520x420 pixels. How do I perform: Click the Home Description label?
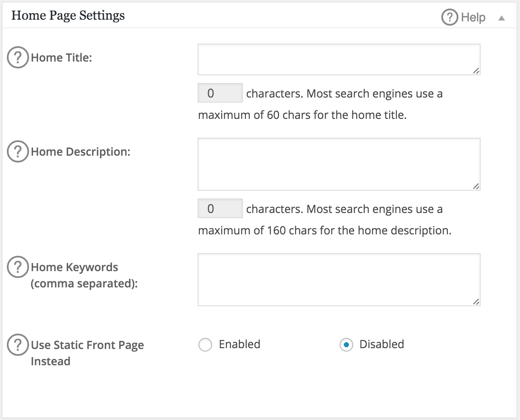(80, 152)
